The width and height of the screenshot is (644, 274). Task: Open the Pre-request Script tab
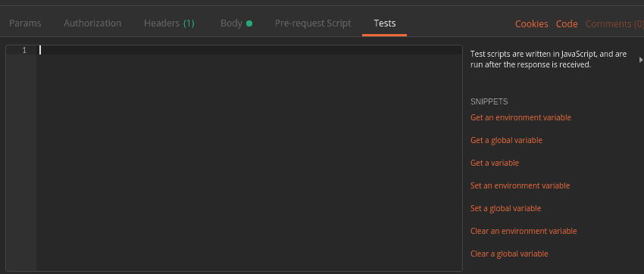coord(313,23)
